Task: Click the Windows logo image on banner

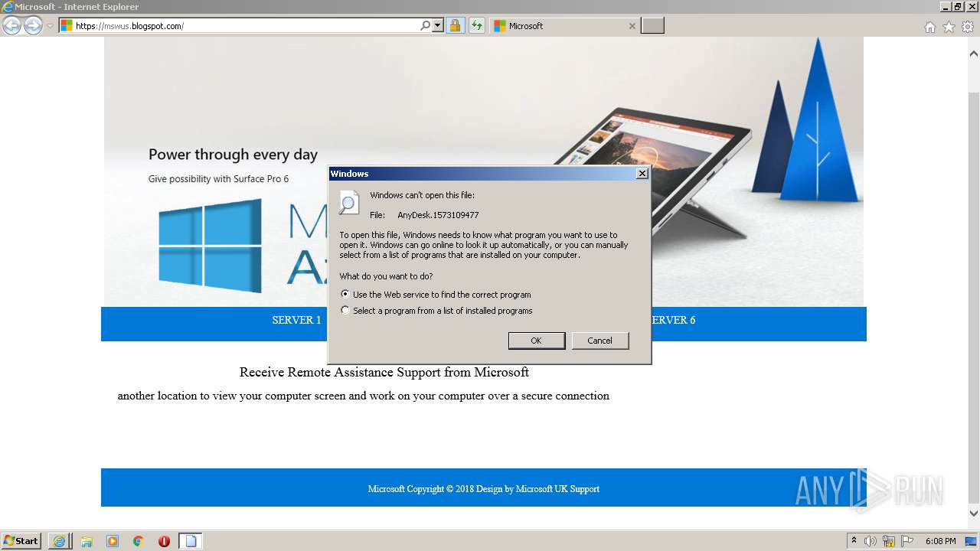Action: (211, 246)
